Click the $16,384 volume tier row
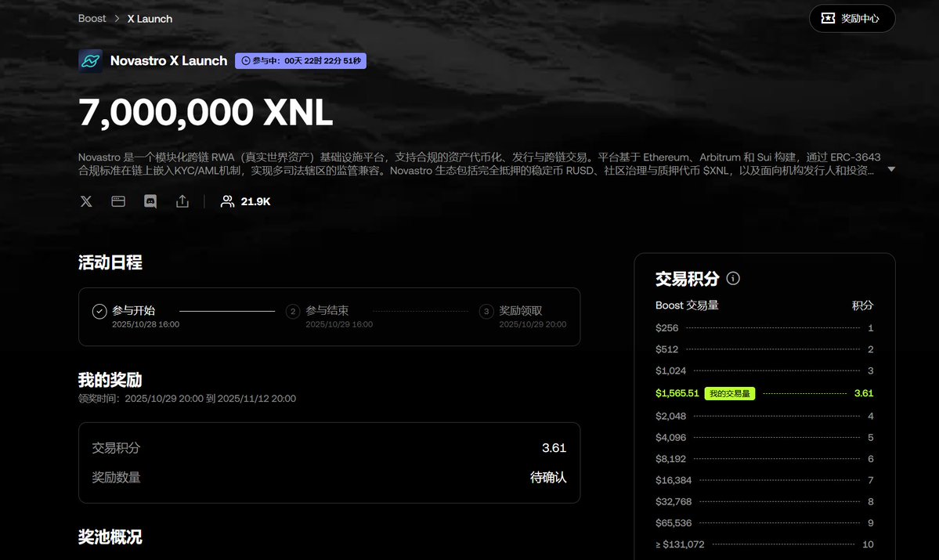The height and width of the screenshot is (560, 939). click(764, 480)
